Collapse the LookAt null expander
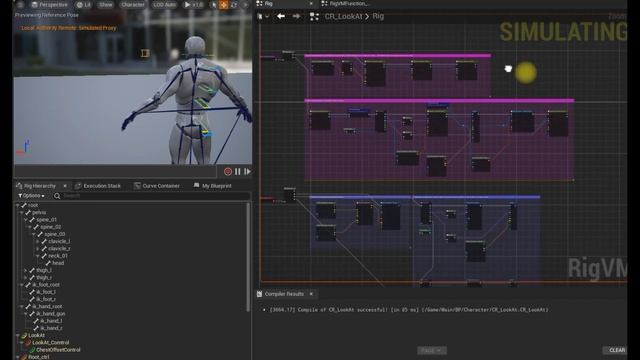 click(18, 336)
